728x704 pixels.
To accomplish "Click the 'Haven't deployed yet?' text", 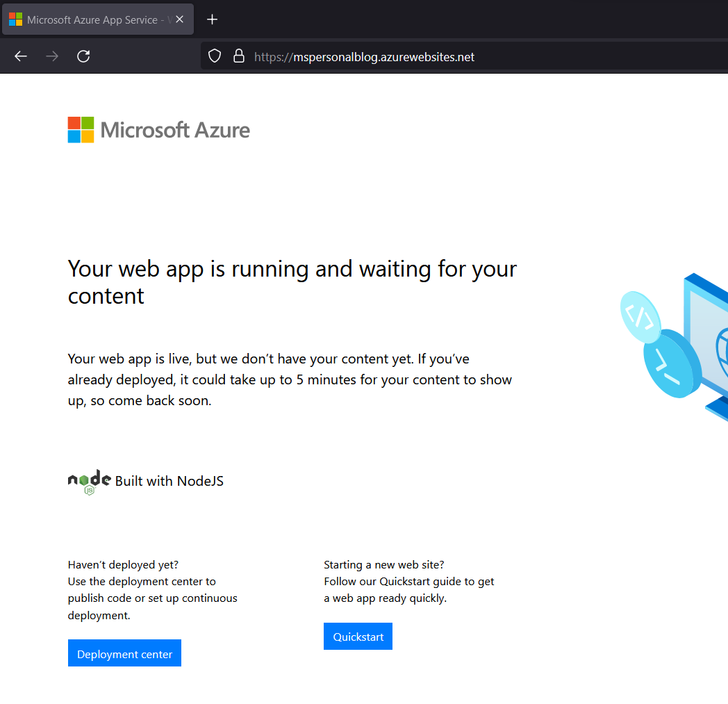I will coord(123,565).
